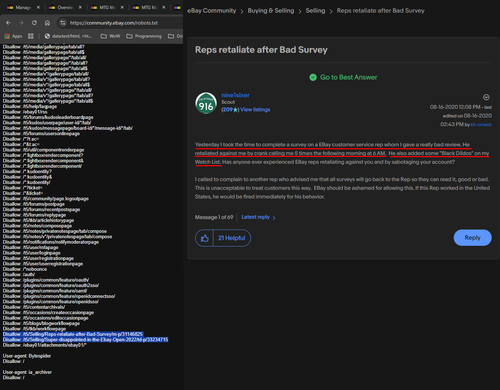Click the green checkmark Best Answer icon

[313, 77]
